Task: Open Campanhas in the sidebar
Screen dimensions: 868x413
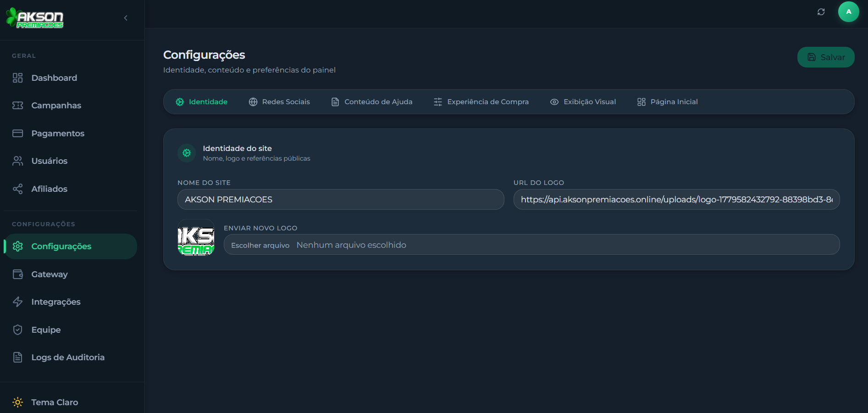Action: 71,106
